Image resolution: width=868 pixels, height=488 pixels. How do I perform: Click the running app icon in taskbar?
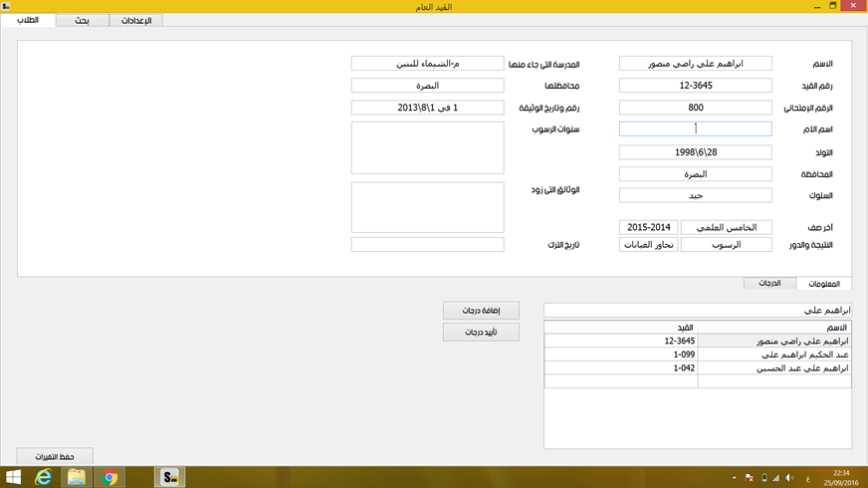[170, 477]
